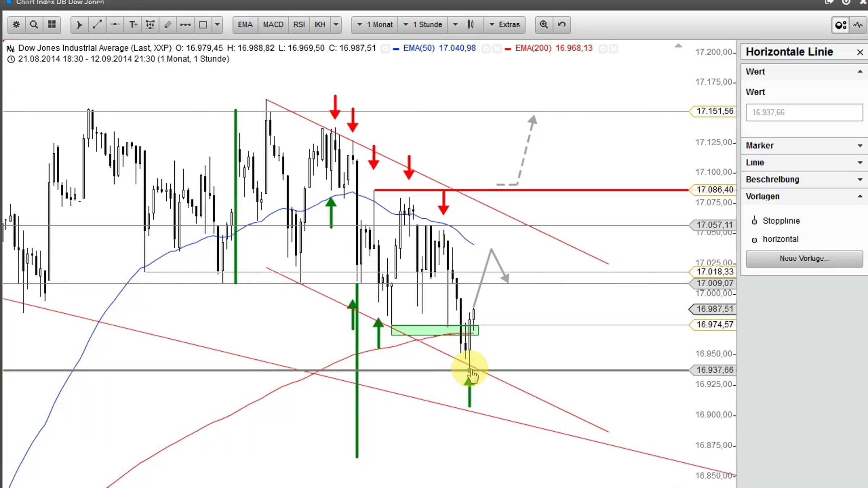Click the red EMA(200) color swatch
Screen dimensions: 868x488
508,49
